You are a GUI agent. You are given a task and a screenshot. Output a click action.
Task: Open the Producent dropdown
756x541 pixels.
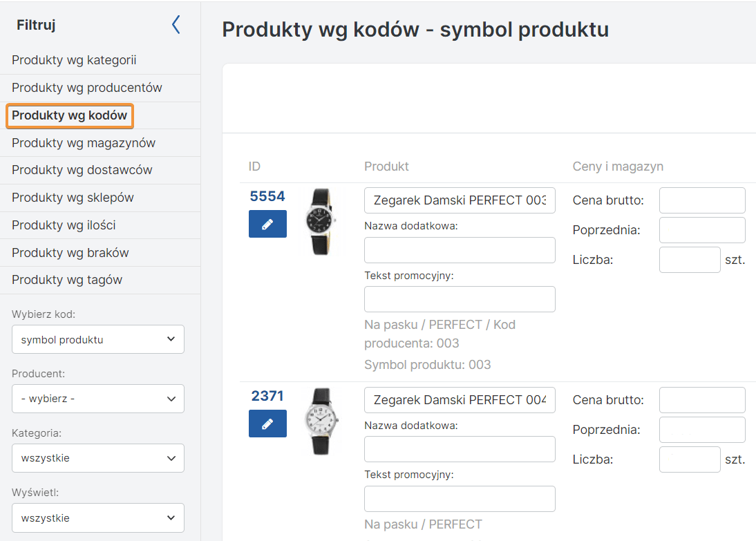(x=98, y=399)
